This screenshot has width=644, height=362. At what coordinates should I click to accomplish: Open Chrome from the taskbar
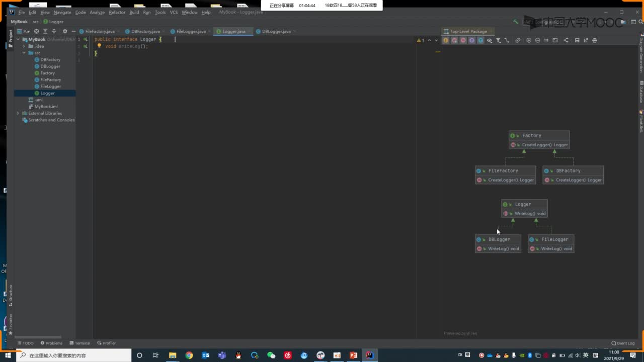point(189,355)
